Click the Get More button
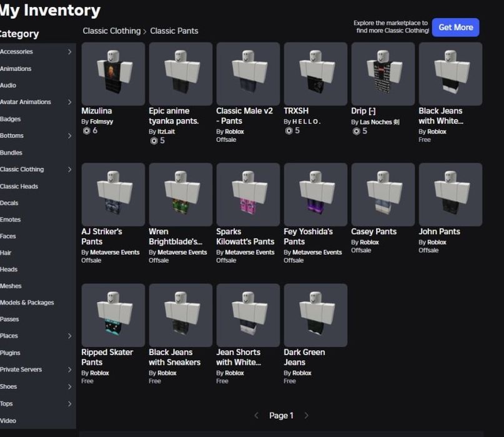 point(455,27)
